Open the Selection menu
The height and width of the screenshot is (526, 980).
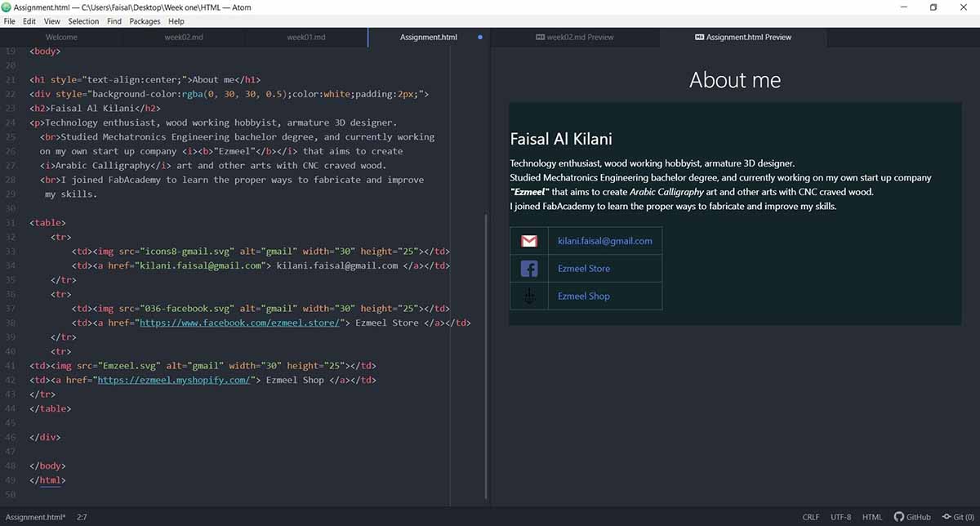click(83, 21)
